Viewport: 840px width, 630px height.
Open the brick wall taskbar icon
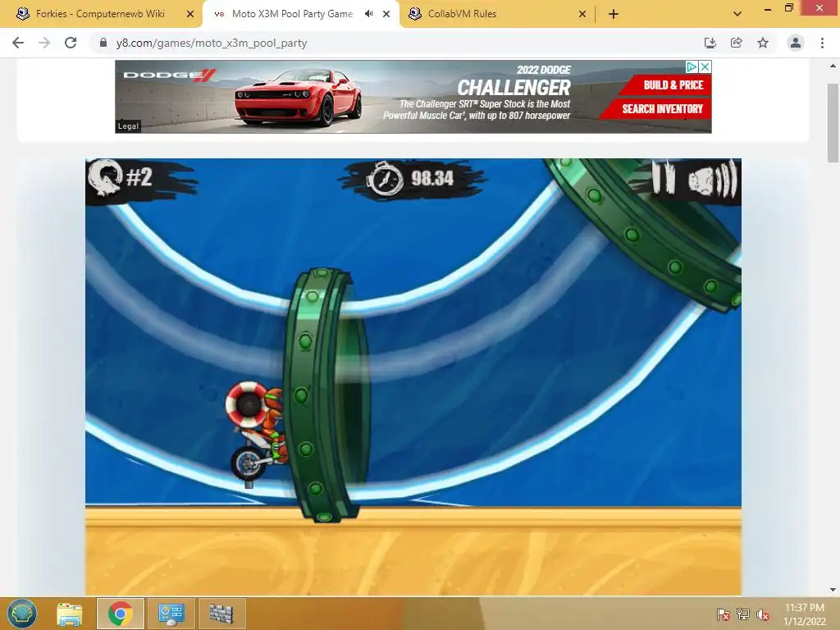coord(221,614)
